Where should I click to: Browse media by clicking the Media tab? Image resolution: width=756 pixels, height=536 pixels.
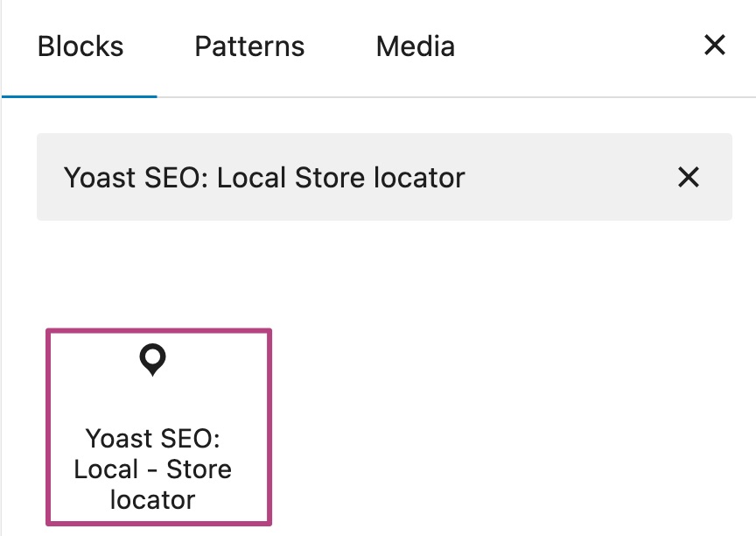415,46
